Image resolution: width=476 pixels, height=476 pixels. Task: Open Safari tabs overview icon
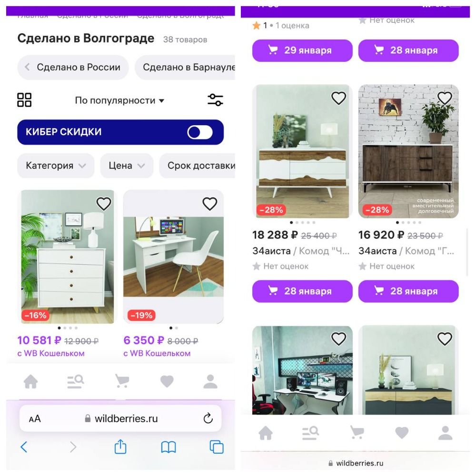pos(217,447)
